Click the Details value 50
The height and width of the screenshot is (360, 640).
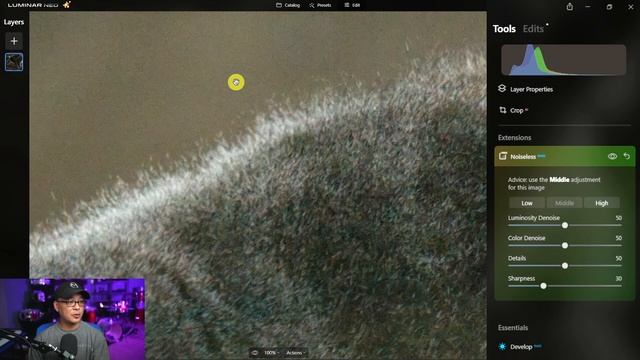click(x=618, y=258)
